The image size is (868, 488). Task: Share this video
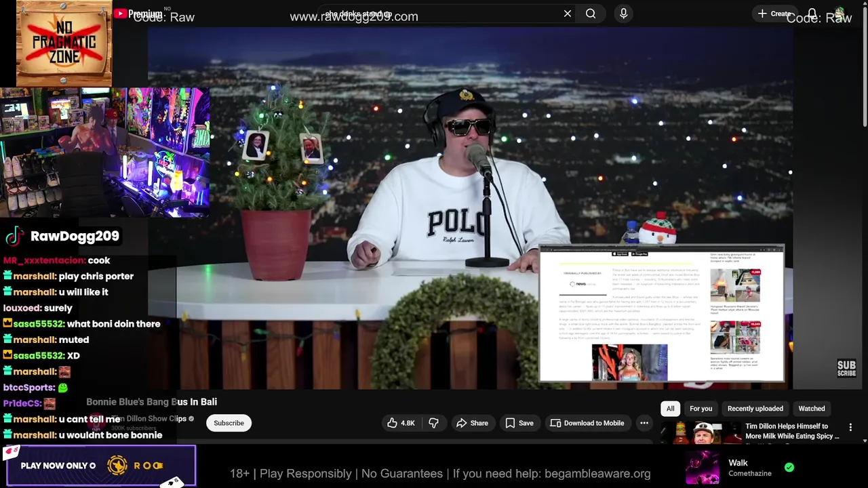(x=472, y=423)
